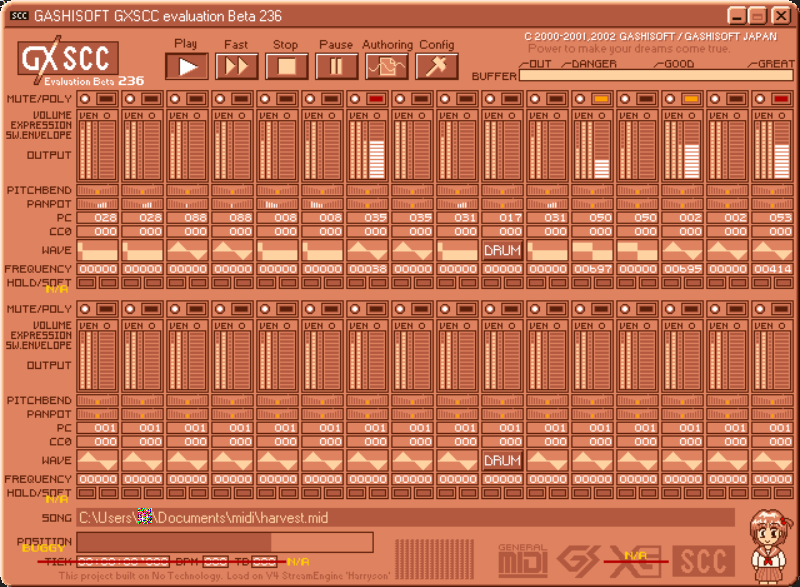
Task: Toggle red poly indicator on top channel 7
Action: point(376,99)
